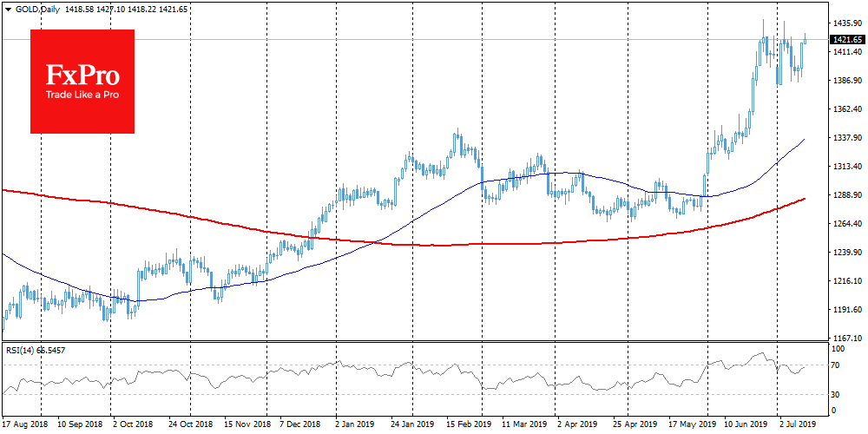Screen dimensions: 868x434
Task: Click the RSI 70 level label
Action: 837,365
